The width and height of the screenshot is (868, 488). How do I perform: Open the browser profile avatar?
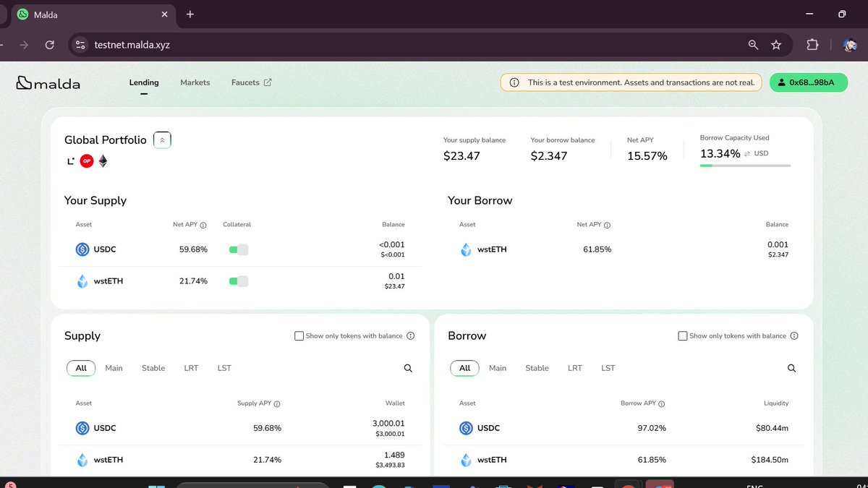click(850, 45)
